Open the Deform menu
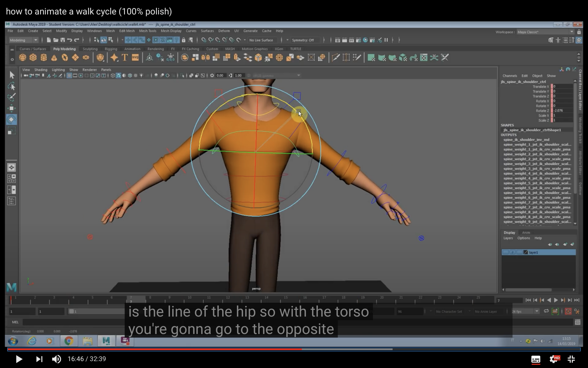 tap(224, 31)
